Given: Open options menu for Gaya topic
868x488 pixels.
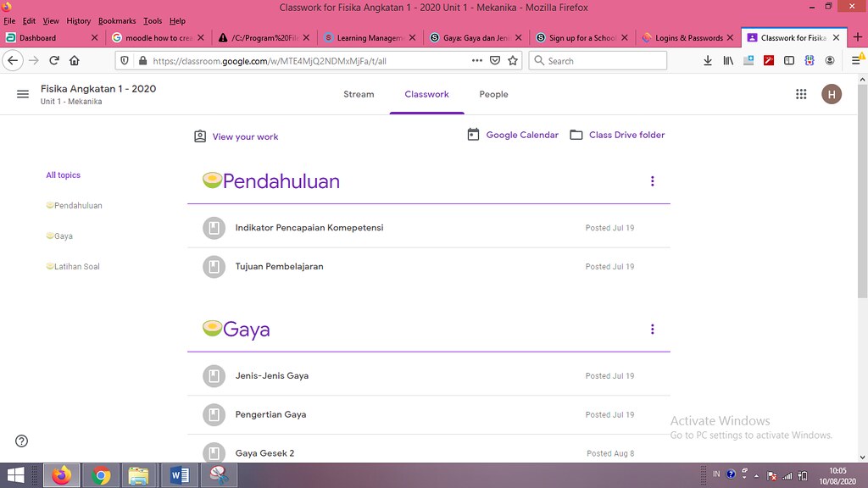Looking at the screenshot, I should [x=652, y=330].
